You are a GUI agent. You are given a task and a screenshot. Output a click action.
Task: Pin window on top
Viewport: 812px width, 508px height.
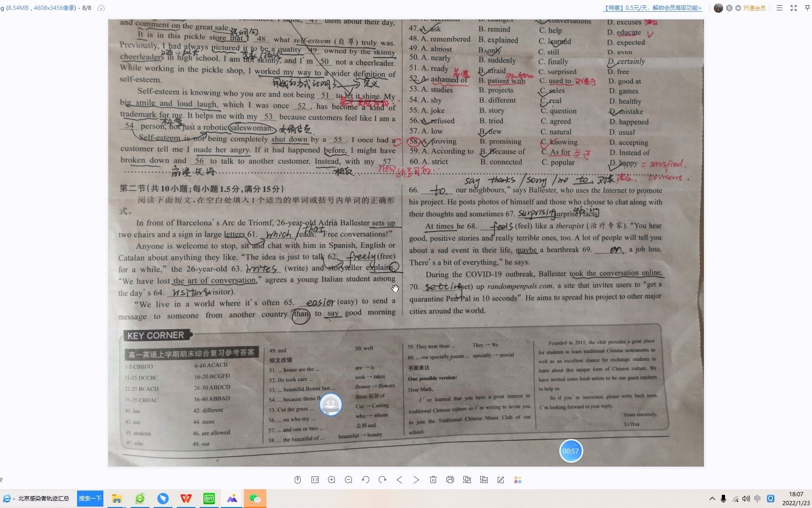click(808, 8)
